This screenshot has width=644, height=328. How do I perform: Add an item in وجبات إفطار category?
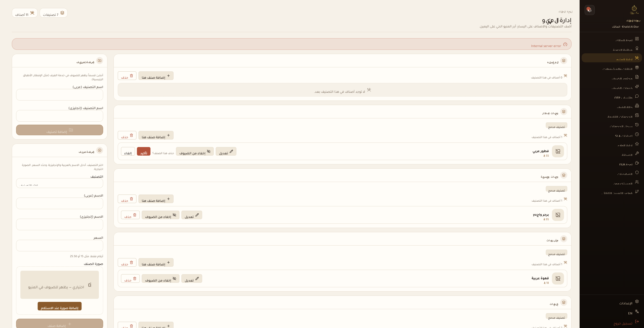coord(156,135)
